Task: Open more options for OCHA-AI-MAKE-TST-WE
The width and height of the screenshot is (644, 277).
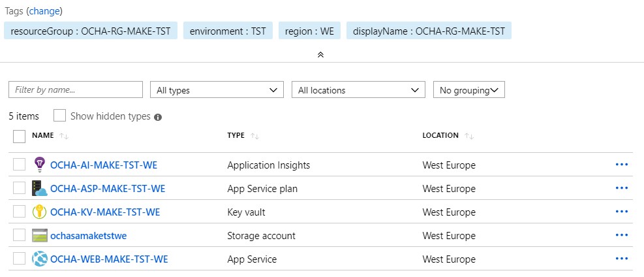Action: click(x=621, y=165)
